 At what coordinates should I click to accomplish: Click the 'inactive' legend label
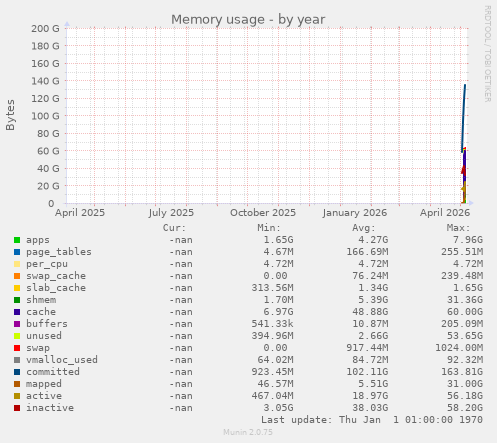tap(50, 408)
